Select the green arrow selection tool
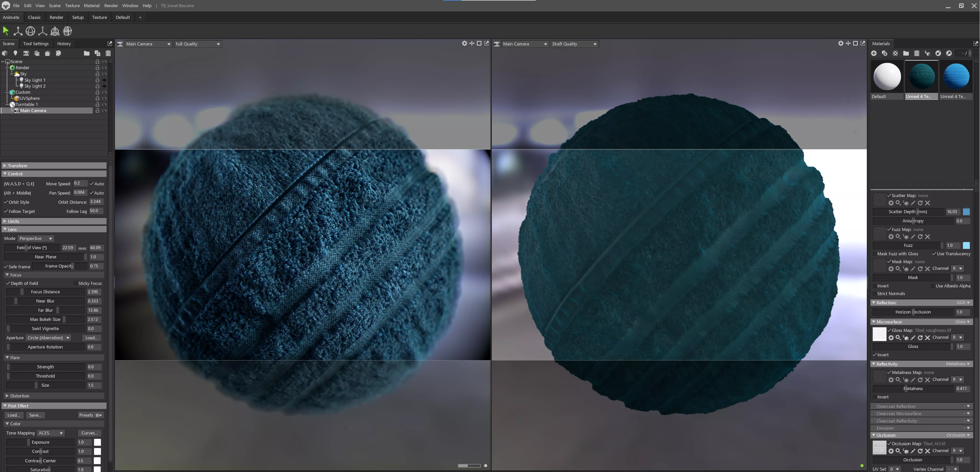 (x=6, y=31)
